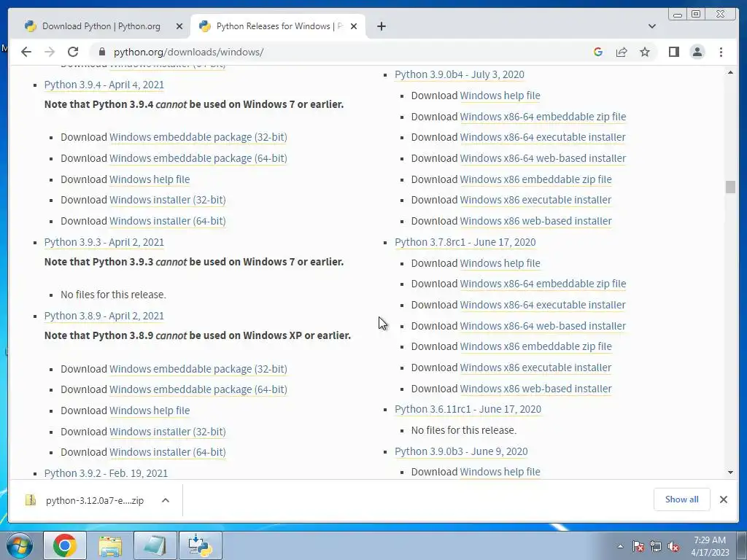Download 3.9.0b4 Windows help file

tap(500, 96)
